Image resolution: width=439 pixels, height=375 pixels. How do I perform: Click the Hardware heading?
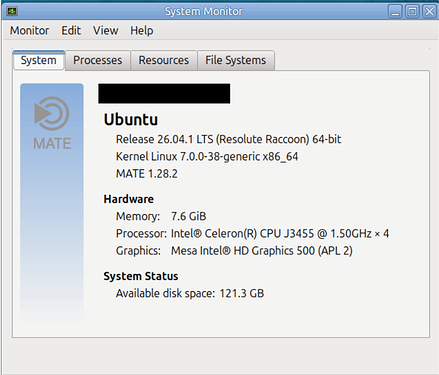coord(129,199)
